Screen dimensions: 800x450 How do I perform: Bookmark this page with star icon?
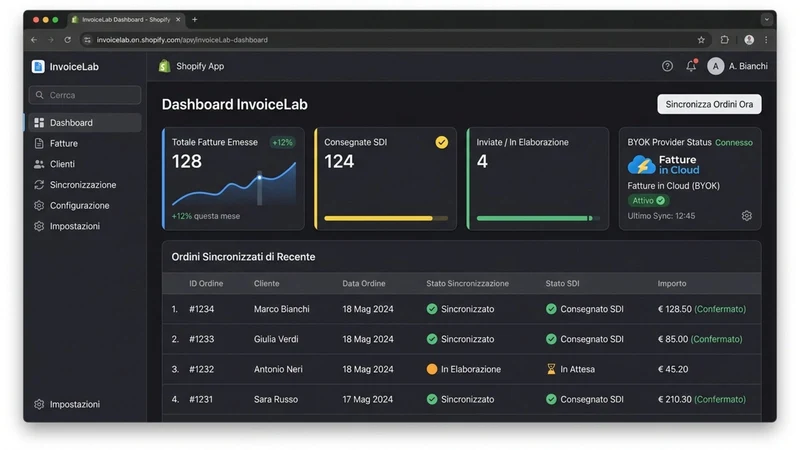[701, 40]
